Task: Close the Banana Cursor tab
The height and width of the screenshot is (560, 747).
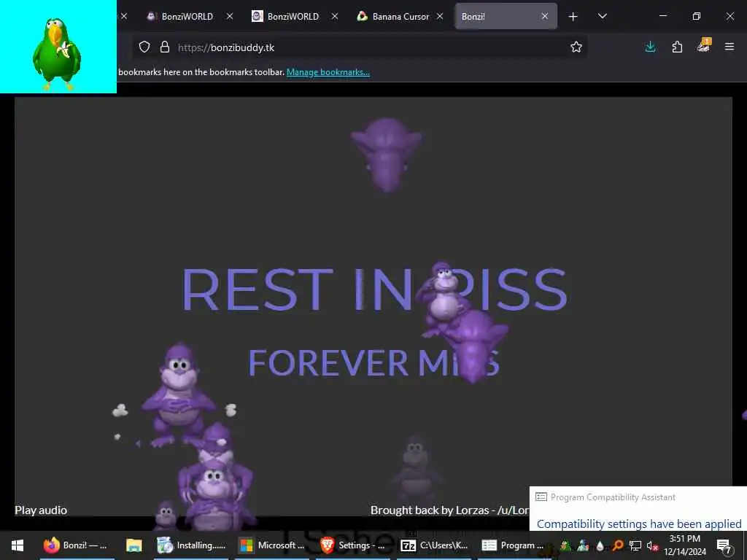Action: [x=440, y=16]
